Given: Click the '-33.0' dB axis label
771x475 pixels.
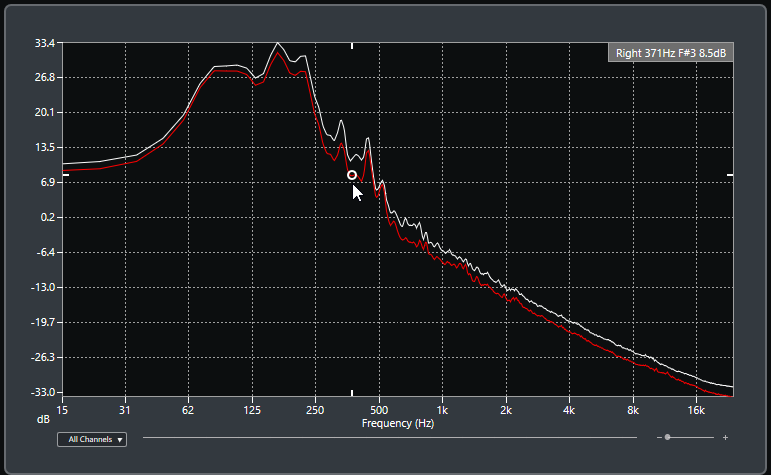Looking at the screenshot, I should click(43, 392).
